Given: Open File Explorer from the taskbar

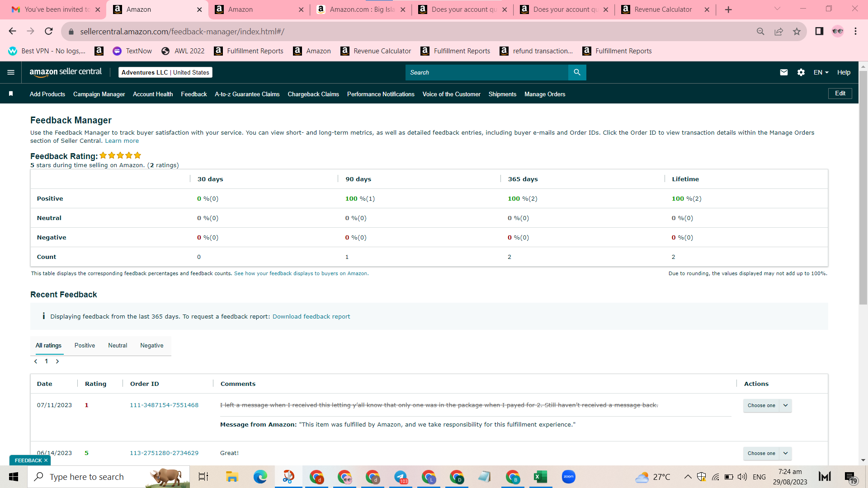Looking at the screenshot, I should (x=232, y=477).
